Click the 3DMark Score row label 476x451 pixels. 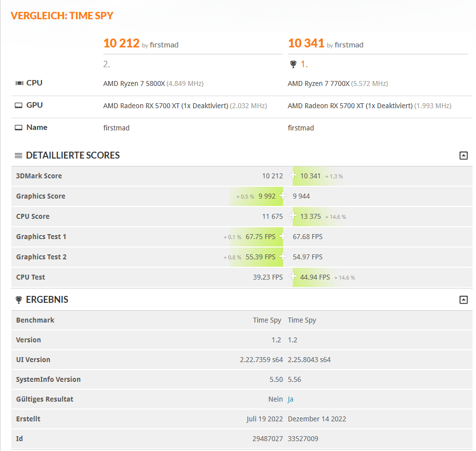pyautogui.click(x=39, y=176)
